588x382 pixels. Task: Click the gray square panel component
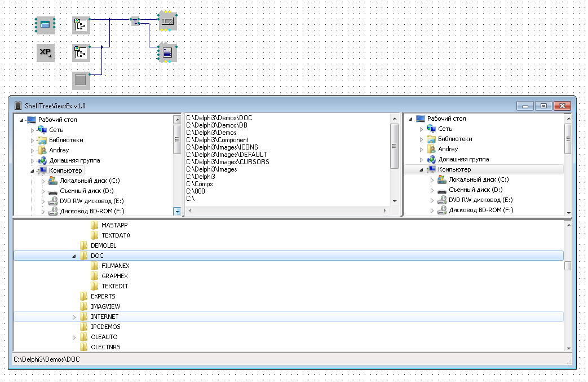[x=81, y=81]
